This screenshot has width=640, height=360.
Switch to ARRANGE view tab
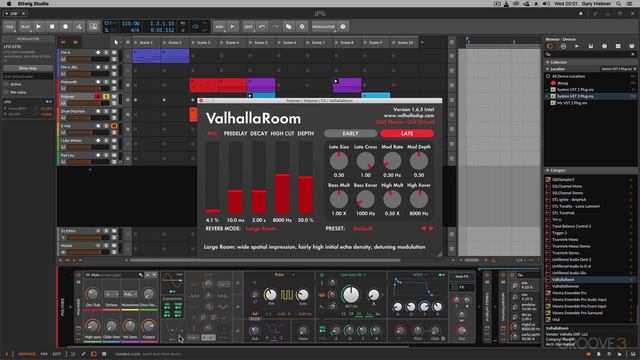coord(27,354)
